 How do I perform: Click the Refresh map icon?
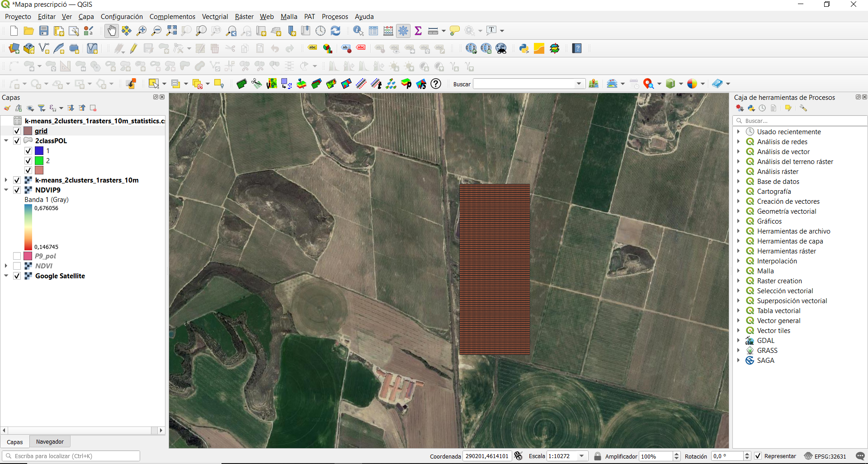coord(335,31)
